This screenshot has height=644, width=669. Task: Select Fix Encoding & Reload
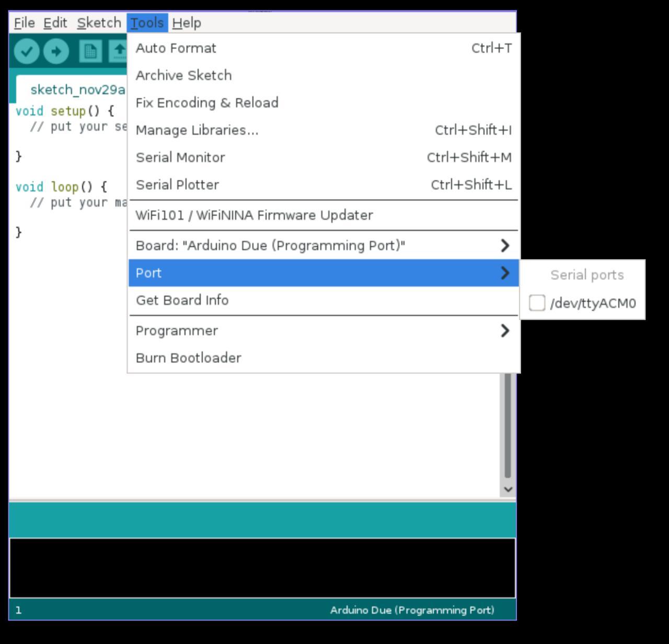(x=324, y=102)
